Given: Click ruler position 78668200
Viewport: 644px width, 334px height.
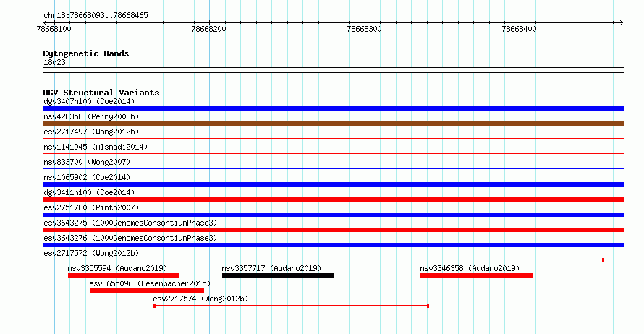Looking at the screenshot, I should click(208, 29).
